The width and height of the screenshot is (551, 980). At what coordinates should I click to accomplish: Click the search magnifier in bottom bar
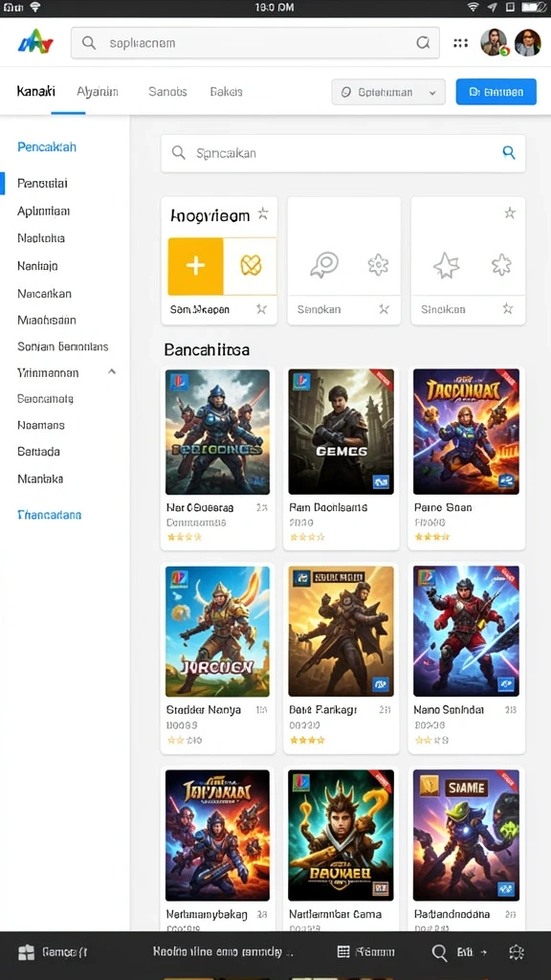pyautogui.click(x=439, y=952)
